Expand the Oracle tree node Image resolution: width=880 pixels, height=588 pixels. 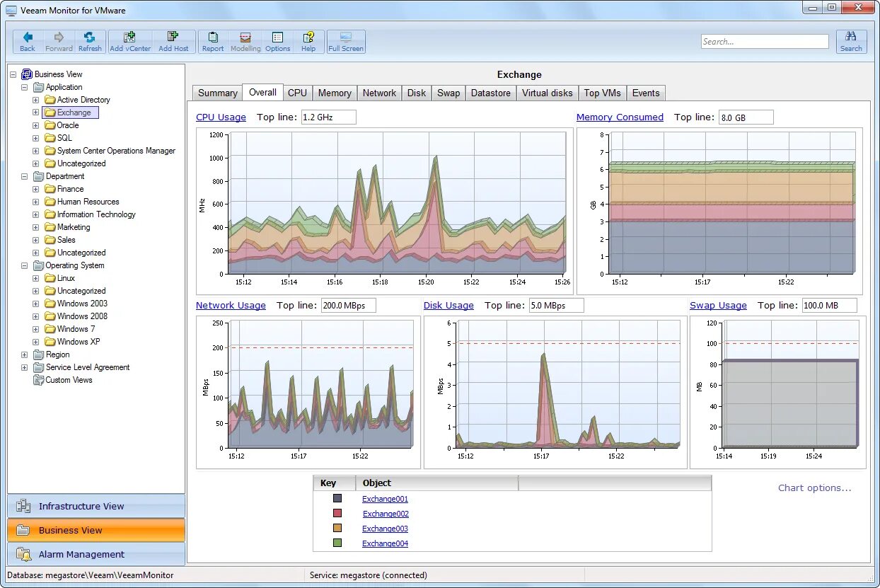pyautogui.click(x=35, y=125)
